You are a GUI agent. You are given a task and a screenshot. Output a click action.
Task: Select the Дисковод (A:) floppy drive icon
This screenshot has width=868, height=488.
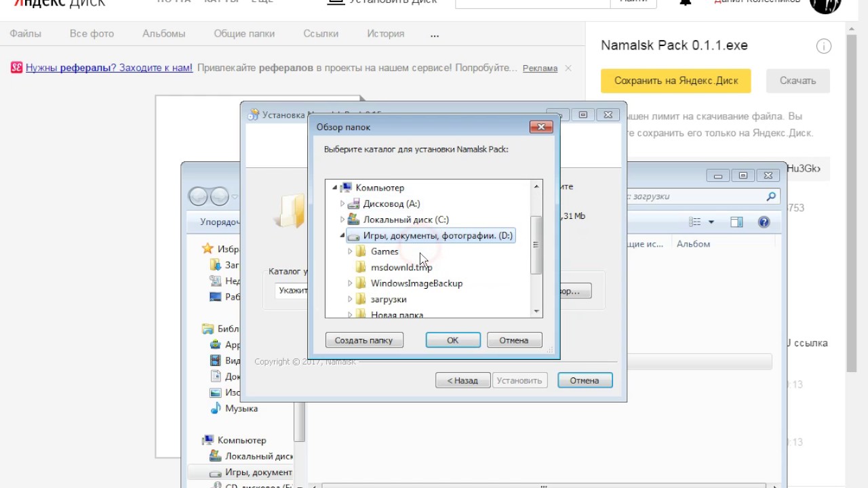pos(353,203)
